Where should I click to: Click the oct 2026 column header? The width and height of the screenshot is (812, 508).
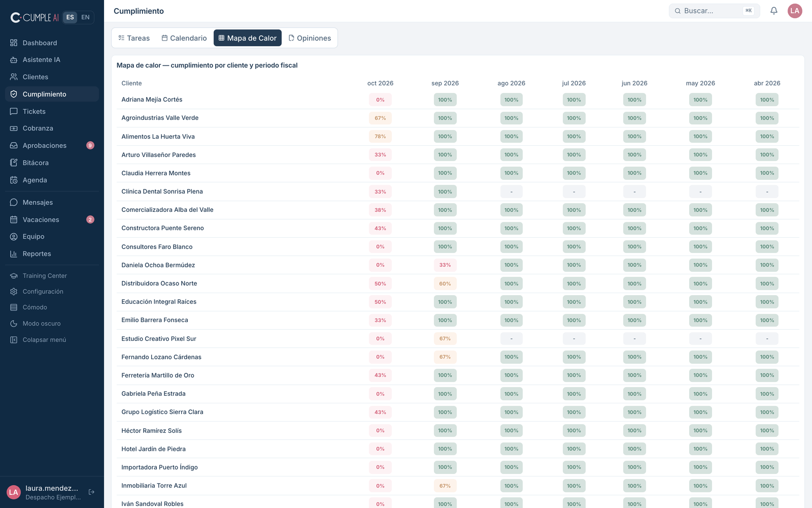pos(380,83)
